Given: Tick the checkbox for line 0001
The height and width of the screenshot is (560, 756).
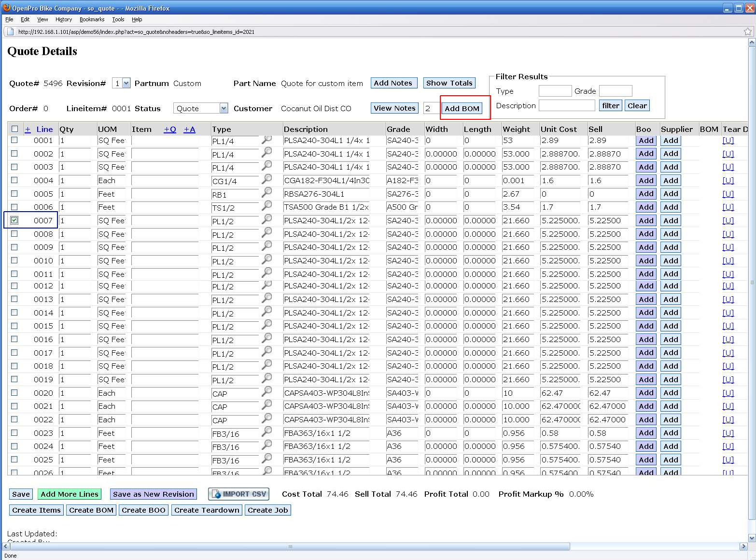Looking at the screenshot, I should [x=14, y=140].
